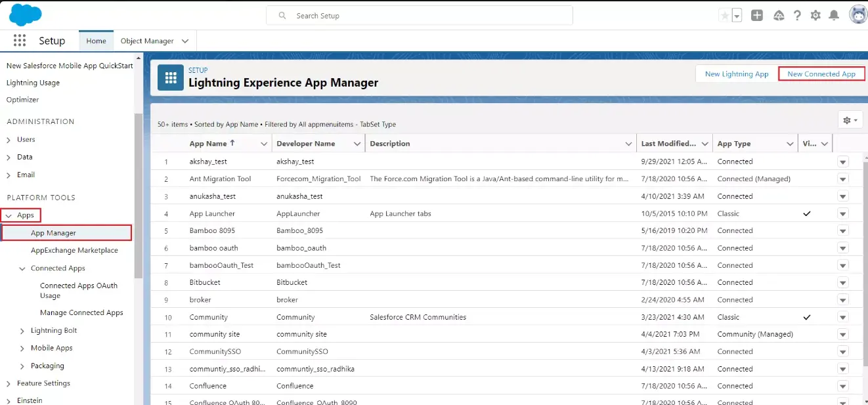Viewport: 868px width, 405px height.
Task: Open row actions for akshay_test
Action: (x=843, y=161)
